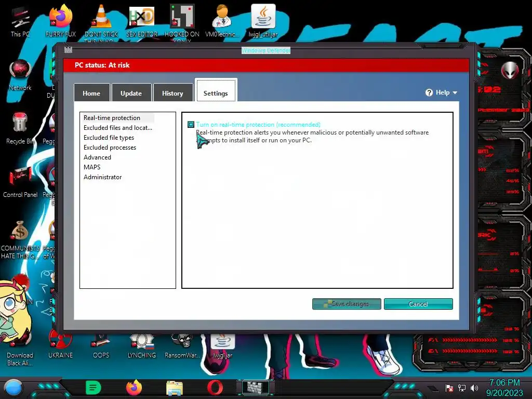Open network tray icon
Viewport: 532px width, 399px height.
click(x=462, y=388)
